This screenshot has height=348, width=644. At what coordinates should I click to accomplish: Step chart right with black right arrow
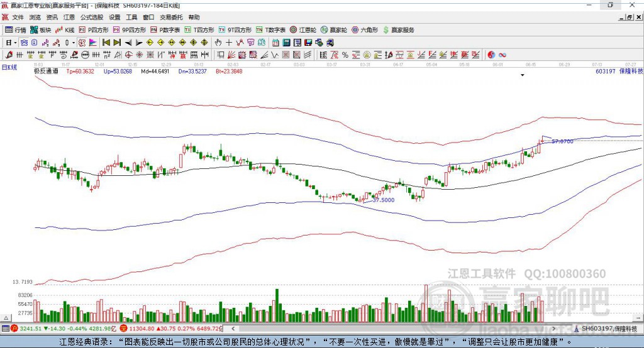(x=139, y=43)
